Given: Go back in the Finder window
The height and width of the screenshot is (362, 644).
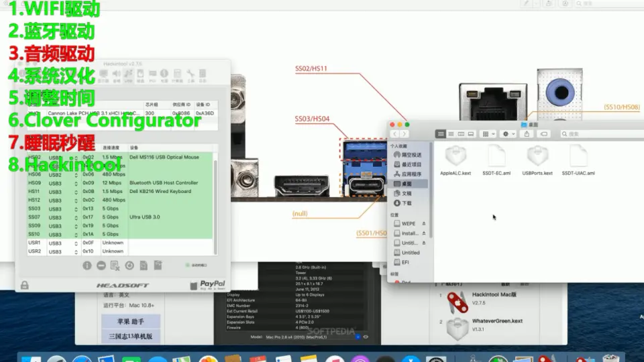Looking at the screenshot, I should point(395,134).
